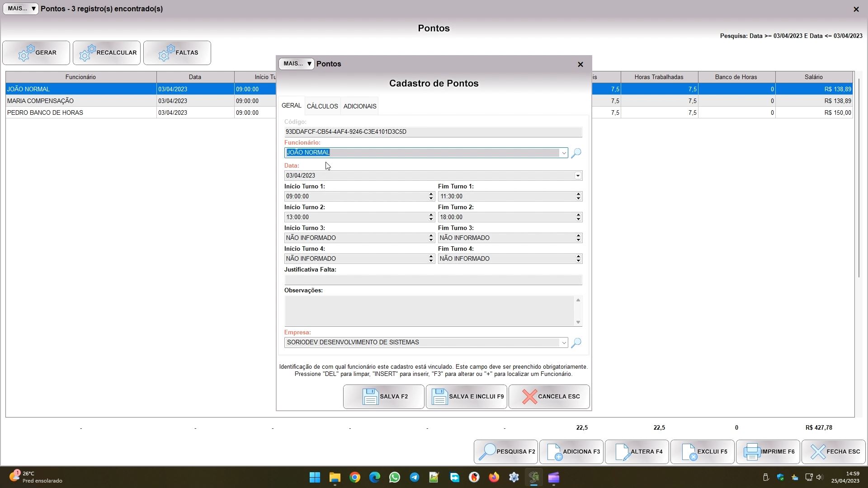Open the MAIS... menu in dialog
Viewport: 868px width, 488px height.
pos(297,64)
